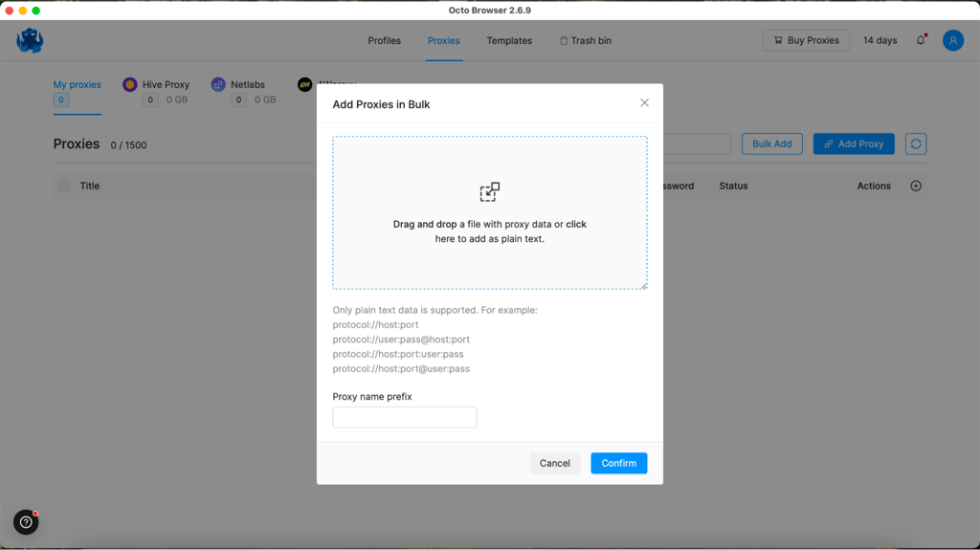
Task: Click the refresh proxies icon button
Action: tap(916, 143)
